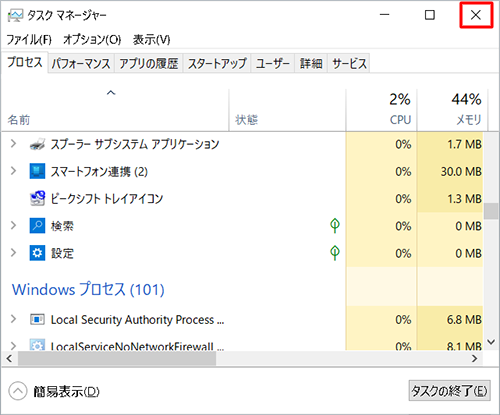Click the 簡易表示 circle arrow icon

[x=18, y=391]
